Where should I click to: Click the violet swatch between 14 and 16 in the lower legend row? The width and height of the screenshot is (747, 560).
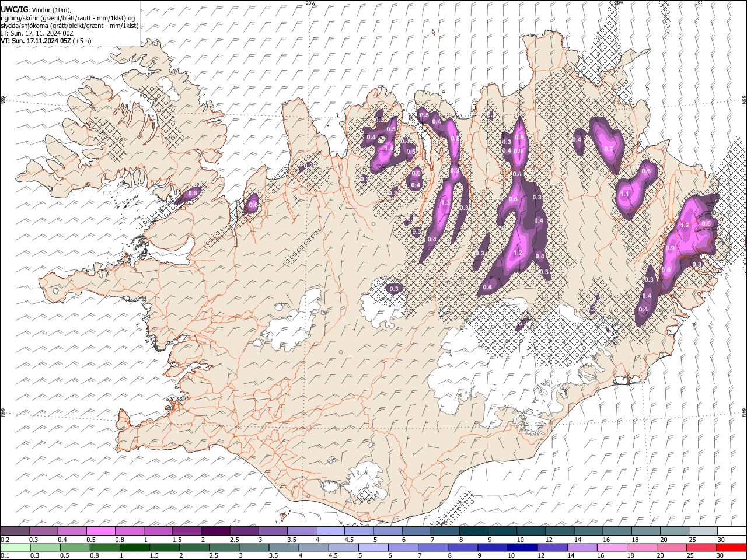click(x=582, y=547)
